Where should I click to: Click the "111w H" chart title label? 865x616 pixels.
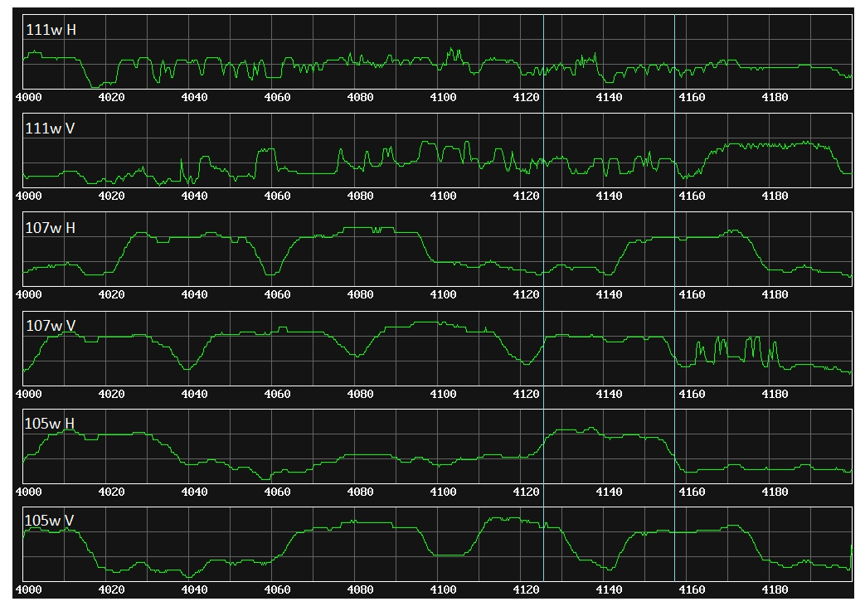click(x=51, y=30)
